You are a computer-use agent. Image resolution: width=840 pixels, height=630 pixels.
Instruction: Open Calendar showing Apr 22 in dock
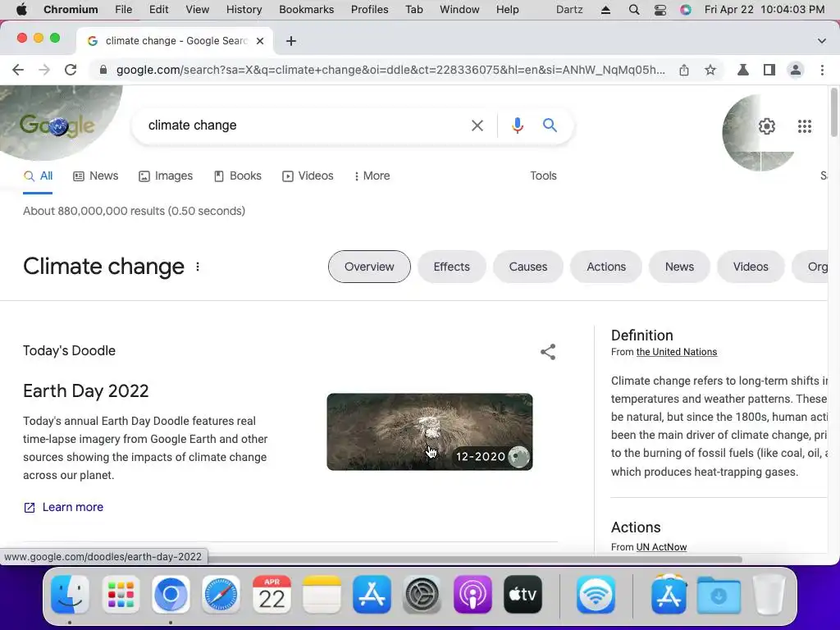[272, 595]
